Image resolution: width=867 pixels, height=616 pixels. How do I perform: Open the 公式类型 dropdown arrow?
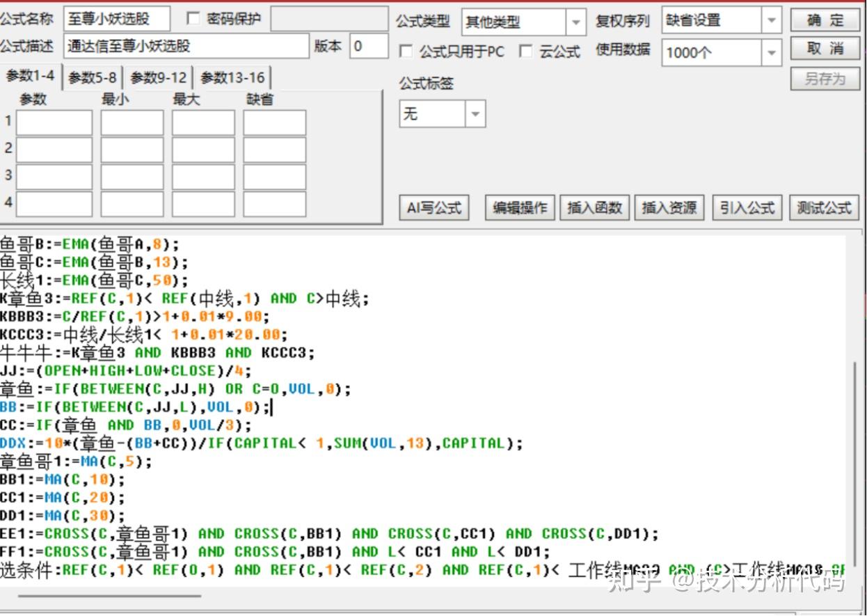[575, 22]
